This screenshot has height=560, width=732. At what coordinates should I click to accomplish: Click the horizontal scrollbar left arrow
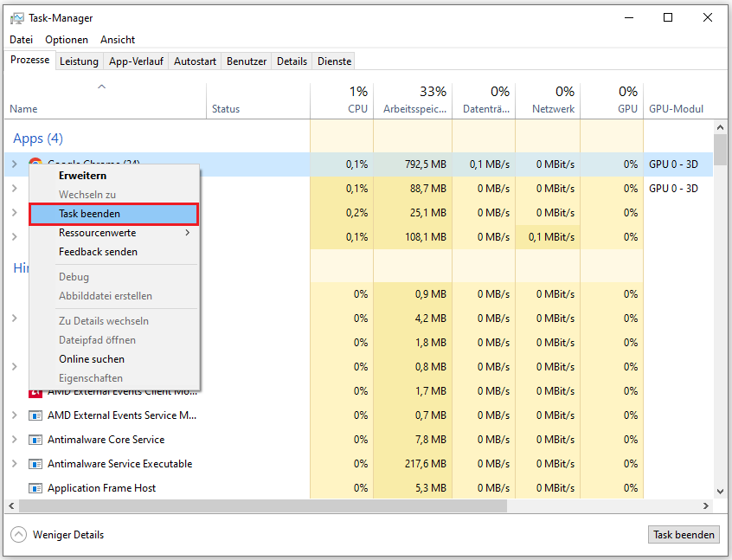pos(11,505)
